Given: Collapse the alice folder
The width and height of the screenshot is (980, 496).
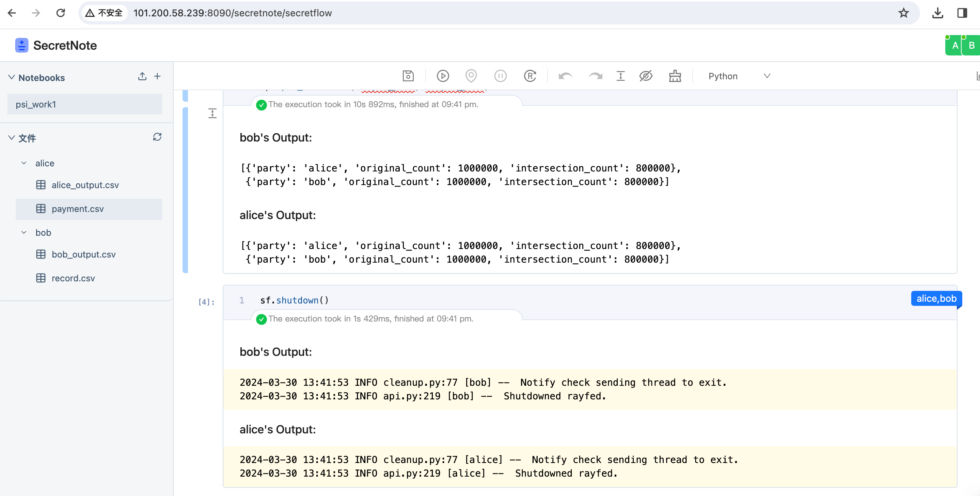Looking at the screenshot, I should 24,163.
